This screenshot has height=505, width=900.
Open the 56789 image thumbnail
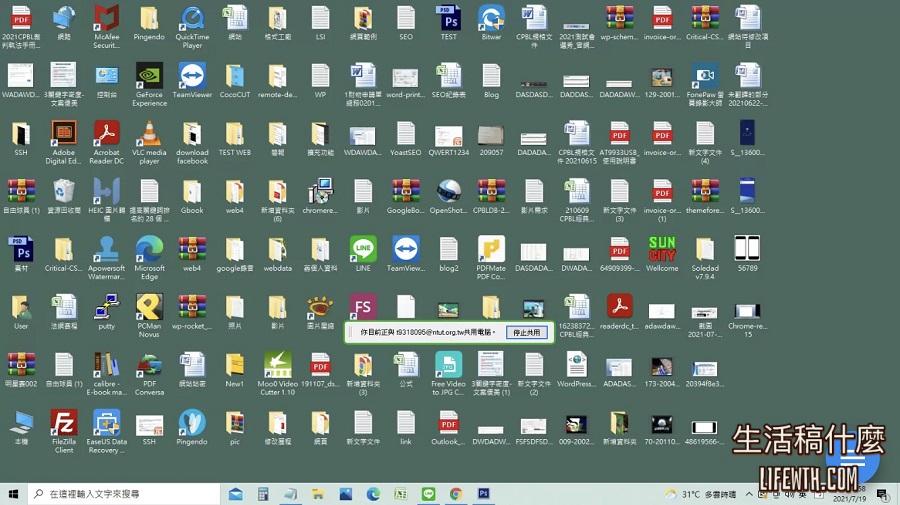[x=747, y=254]
